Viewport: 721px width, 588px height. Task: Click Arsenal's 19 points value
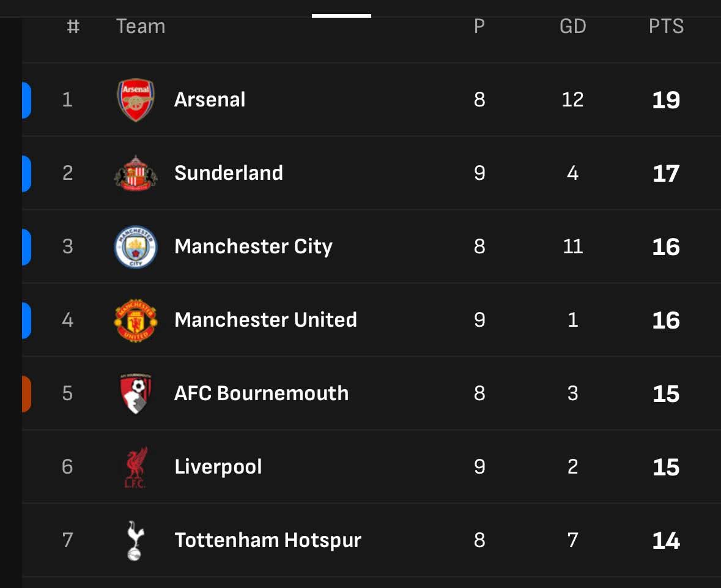pyautogui.click(x=666, y=100)
